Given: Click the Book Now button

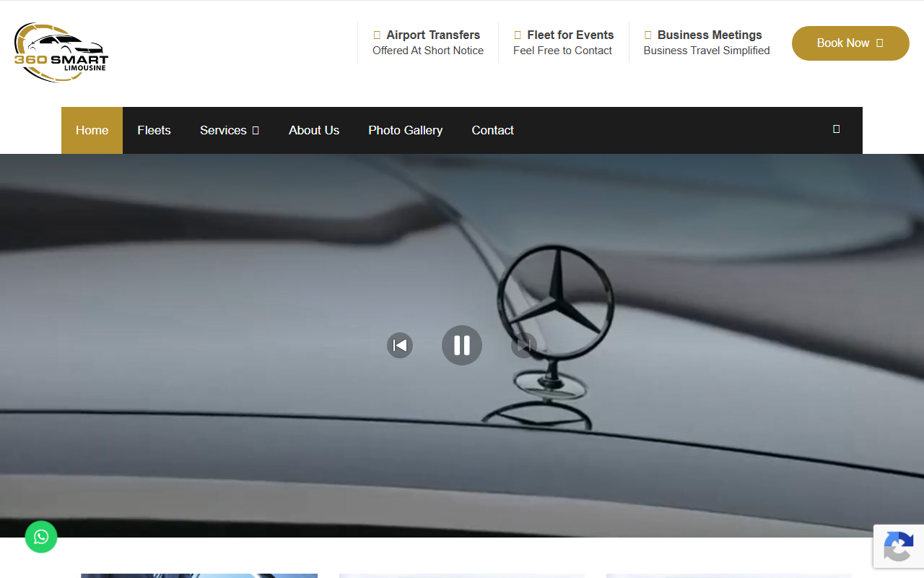Looking at the screenshot, I should 850,43.
